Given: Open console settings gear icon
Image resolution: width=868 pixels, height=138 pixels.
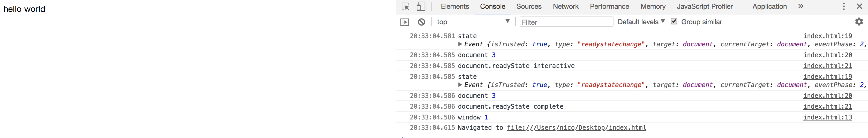Looking at the screenshot, I should pyautogui.click(x=859, y=22).
